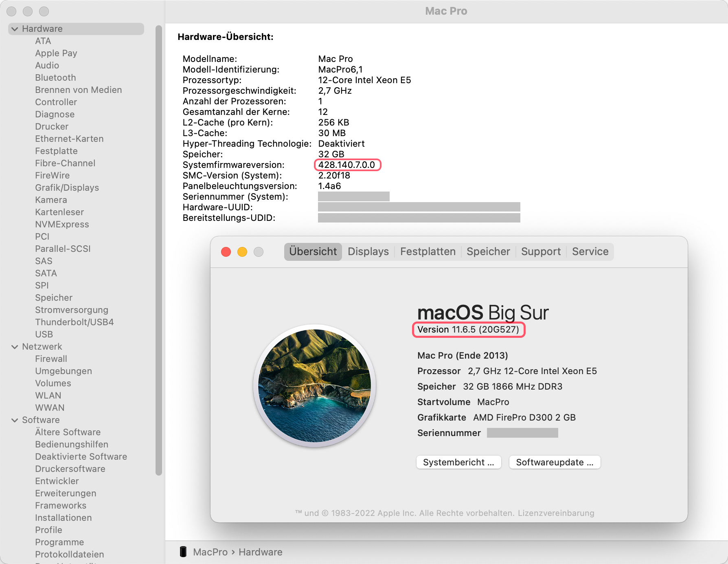The height and width of the screenshot is (564, 728).
Task: Select Entwickler in the sidebar
Action: click(57, 481)
